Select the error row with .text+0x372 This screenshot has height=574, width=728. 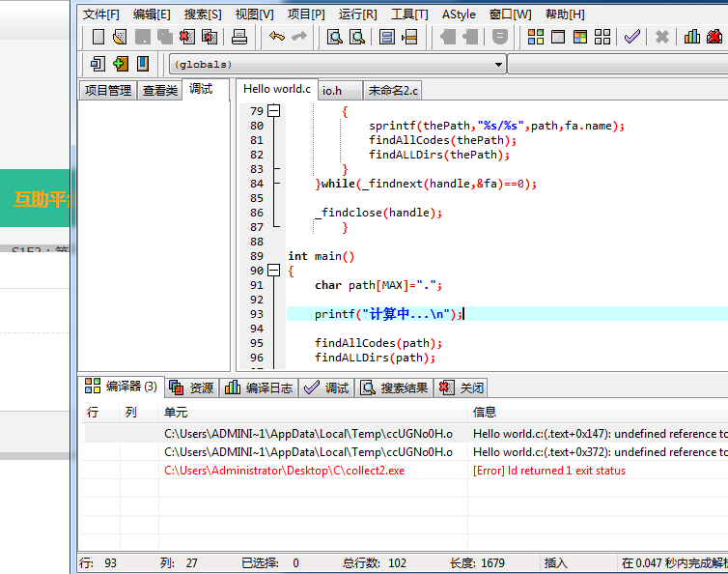[x=406, y=452]
